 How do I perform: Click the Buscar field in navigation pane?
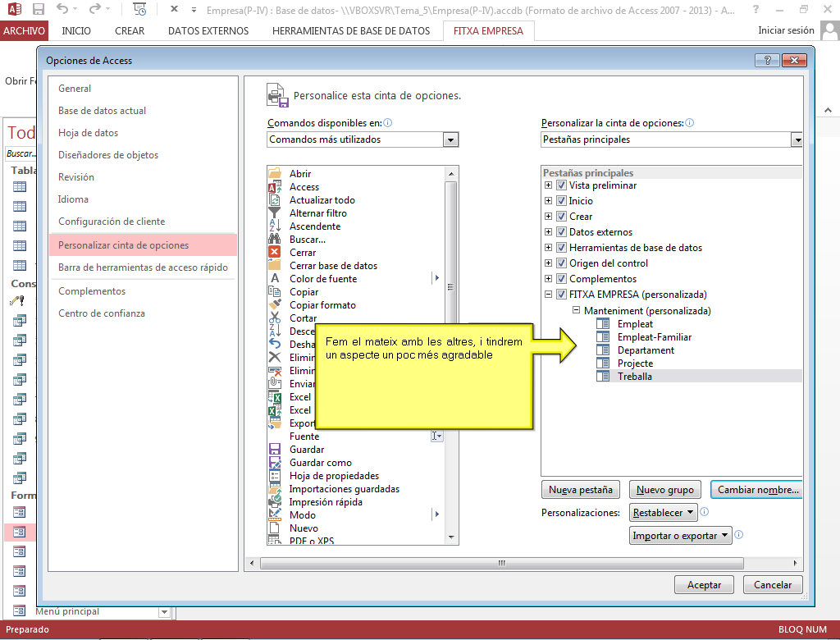pyautogui.click(x=21, y=153)
